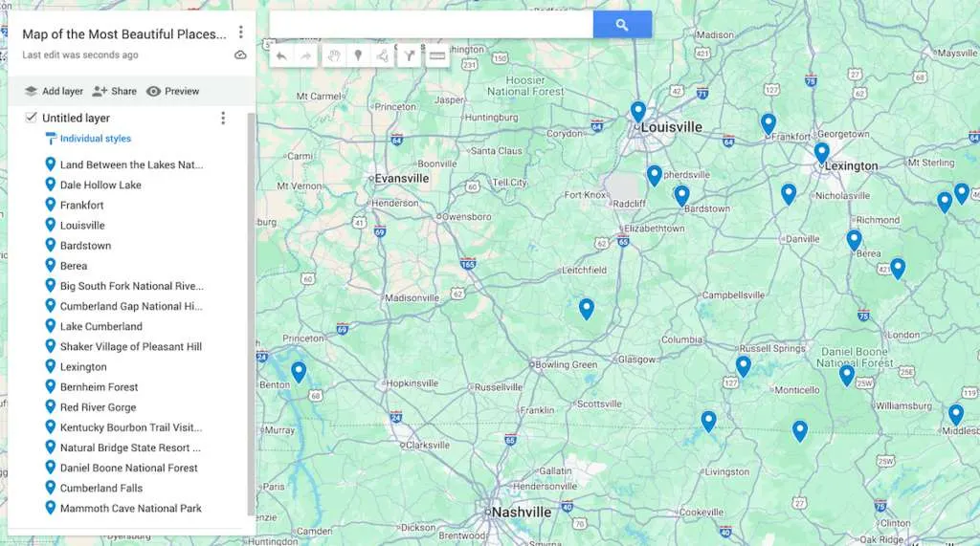Click the map pin below Russell Springs

(743, 366)
